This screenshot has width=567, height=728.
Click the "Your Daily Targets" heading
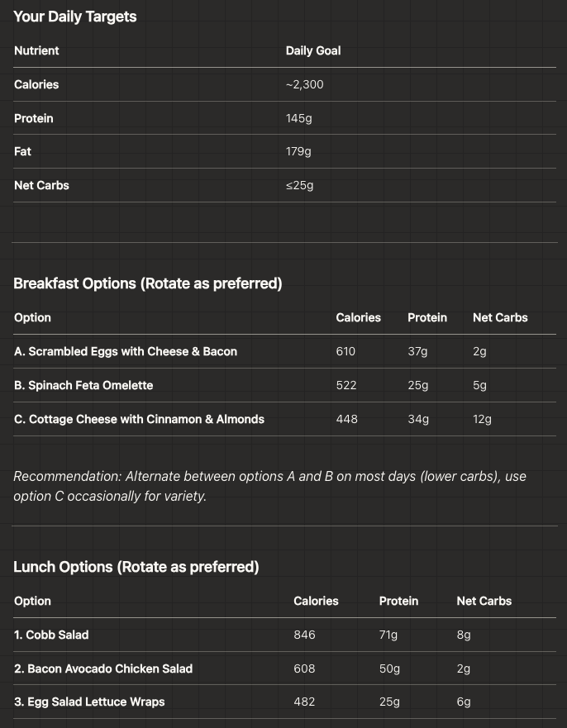point(75,17)
